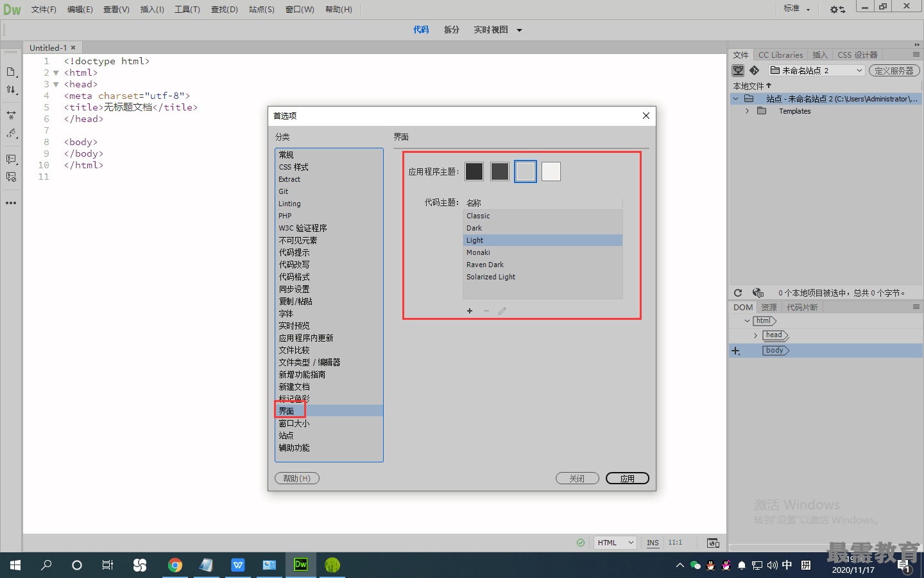The height and width of the screenshot is (578, 924).
Task: Click the Remove Comment icon
Action: point(11,177)
